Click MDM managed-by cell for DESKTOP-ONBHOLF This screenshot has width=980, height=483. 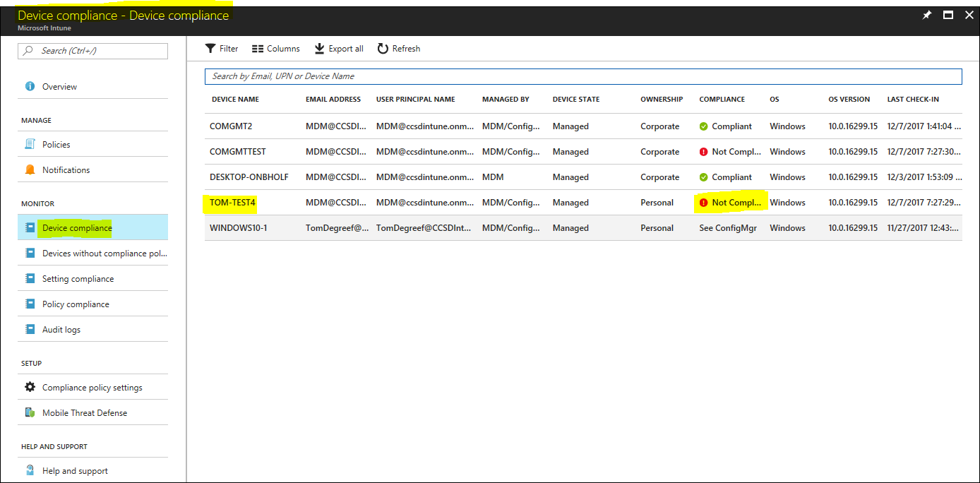click(x=493, y=177)
